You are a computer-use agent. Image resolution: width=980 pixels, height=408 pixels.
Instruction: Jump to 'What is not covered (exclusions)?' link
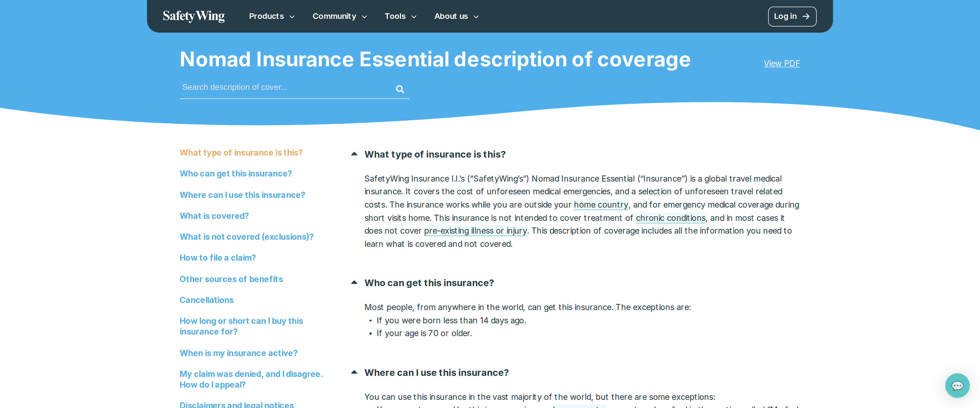tap(247, 236)
